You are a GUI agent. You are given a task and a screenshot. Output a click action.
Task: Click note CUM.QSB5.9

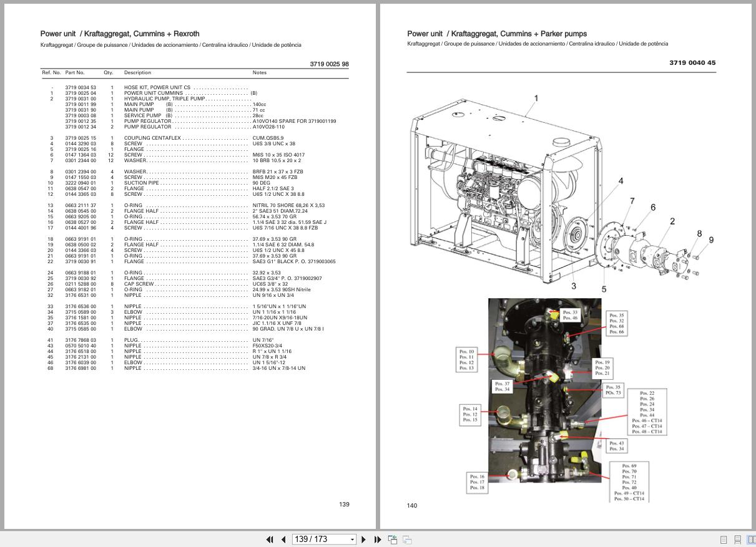[268, 138]
